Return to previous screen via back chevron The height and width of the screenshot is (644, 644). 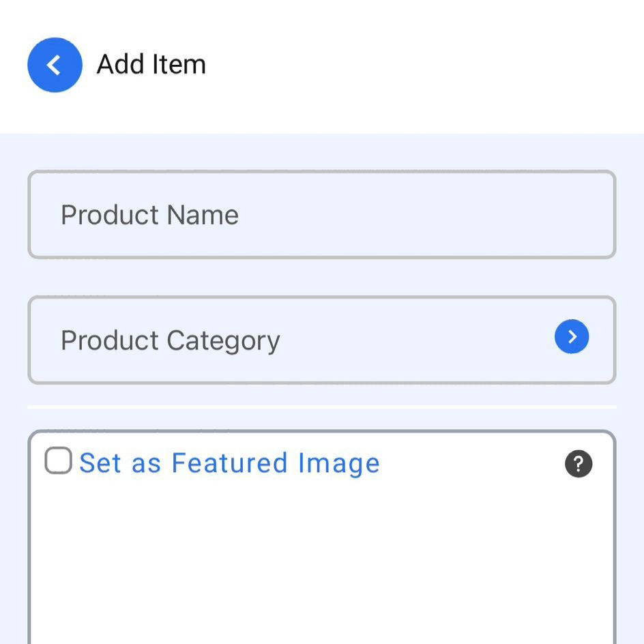[55, 65]
